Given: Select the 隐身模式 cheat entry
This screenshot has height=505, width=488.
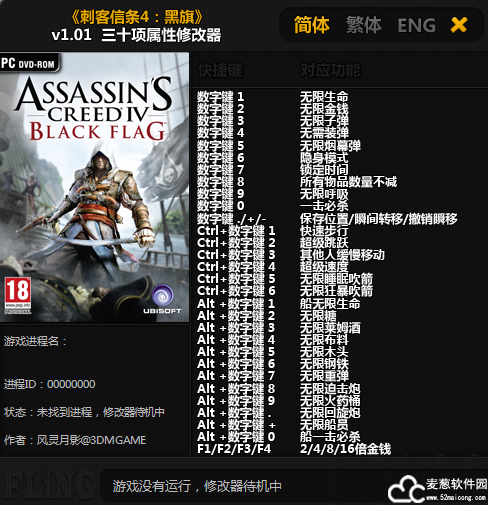Looking at the screenshot, I should click(x=324, y=158).
